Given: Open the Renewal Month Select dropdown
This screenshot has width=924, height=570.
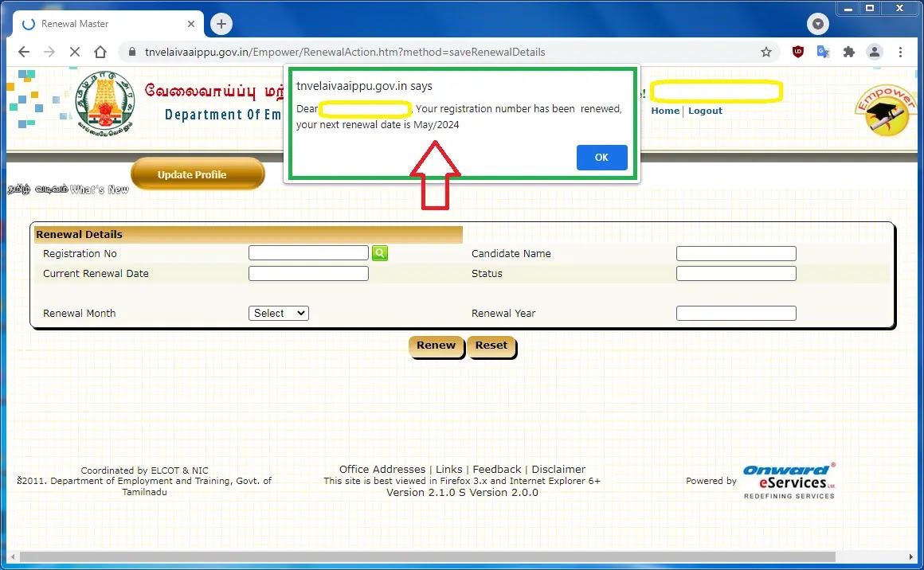Looking at the screenshot, I should pyautogui.click(x=279, y=314).
